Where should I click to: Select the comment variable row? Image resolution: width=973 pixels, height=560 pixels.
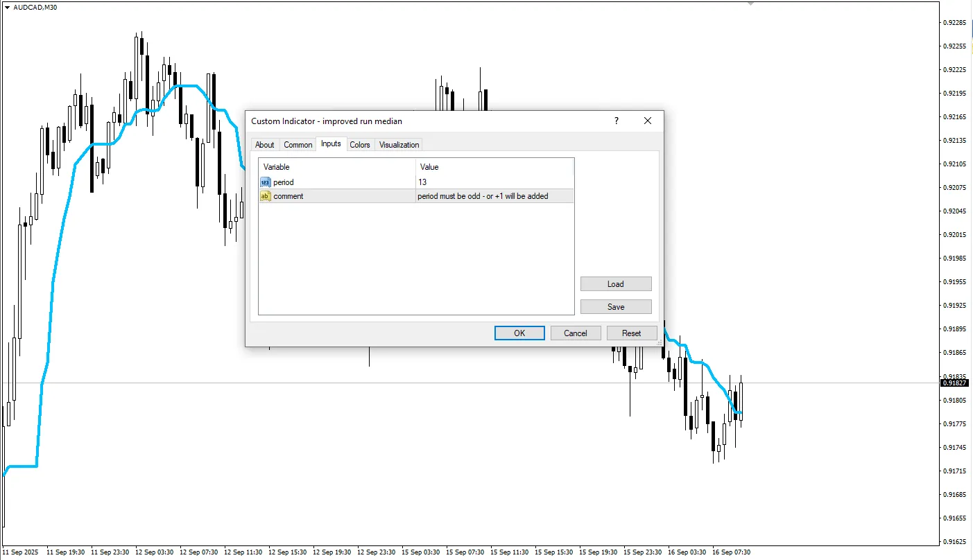(416, 196)
